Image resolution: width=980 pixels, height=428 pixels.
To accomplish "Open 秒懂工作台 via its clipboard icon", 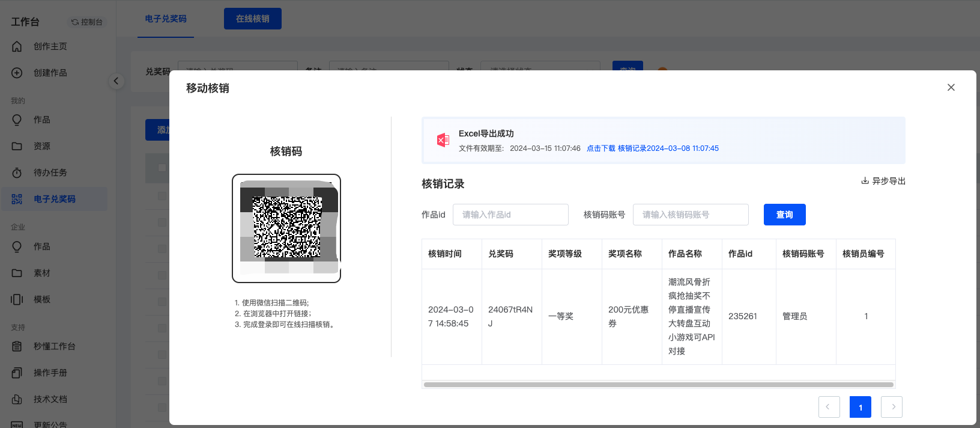I will pos(17,346).
